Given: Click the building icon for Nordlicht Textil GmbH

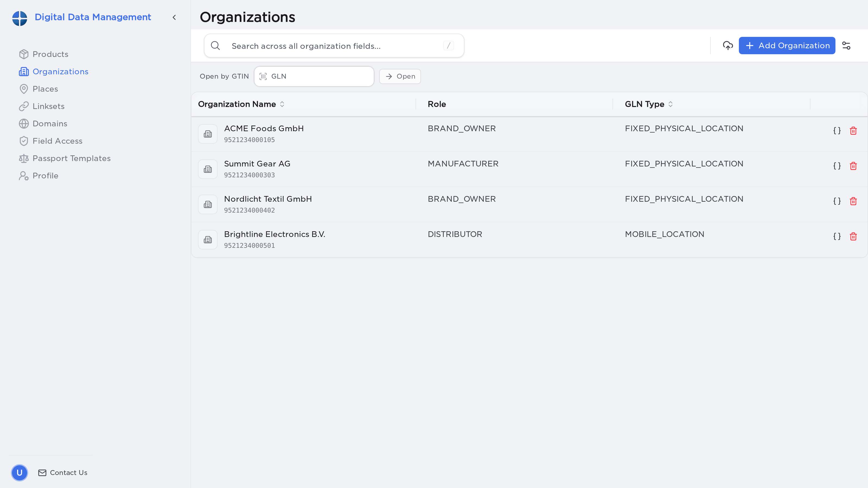Looking at the screenshot, I should click(208, 204).
